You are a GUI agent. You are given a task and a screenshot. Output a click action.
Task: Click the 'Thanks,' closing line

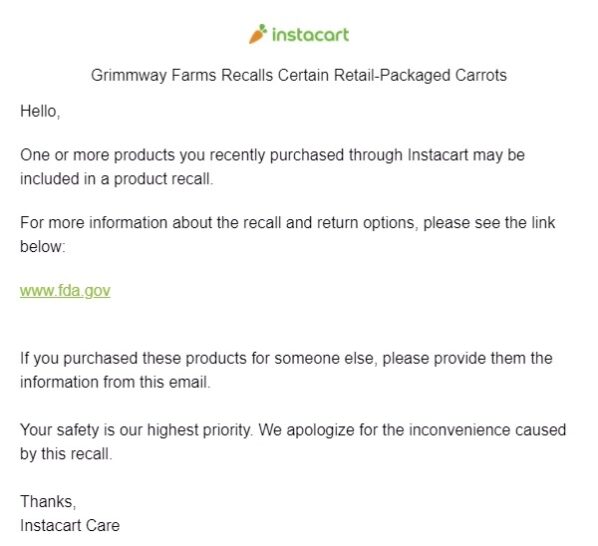pyautogui.click(x=48, y=501)
